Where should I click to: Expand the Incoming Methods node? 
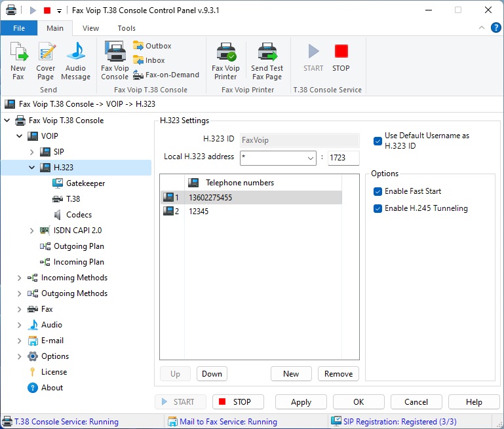pyautogui.click(x=19, y=278)
